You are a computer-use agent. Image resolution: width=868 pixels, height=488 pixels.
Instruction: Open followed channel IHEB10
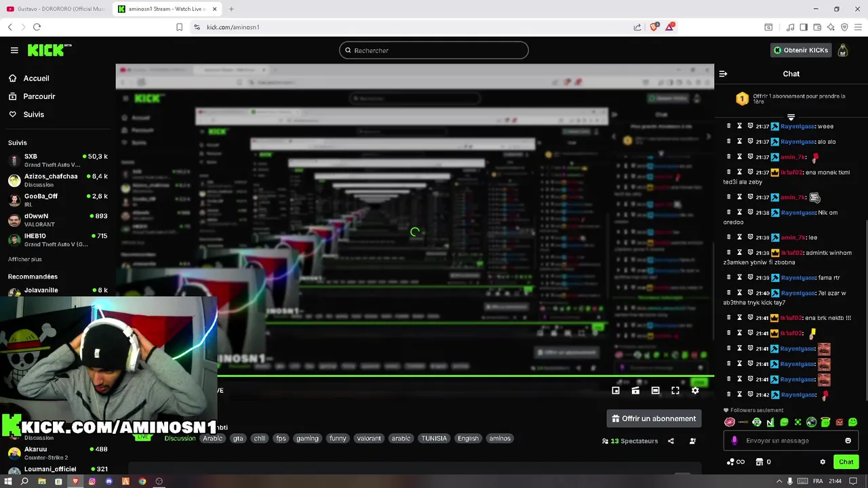coord(58,239)
